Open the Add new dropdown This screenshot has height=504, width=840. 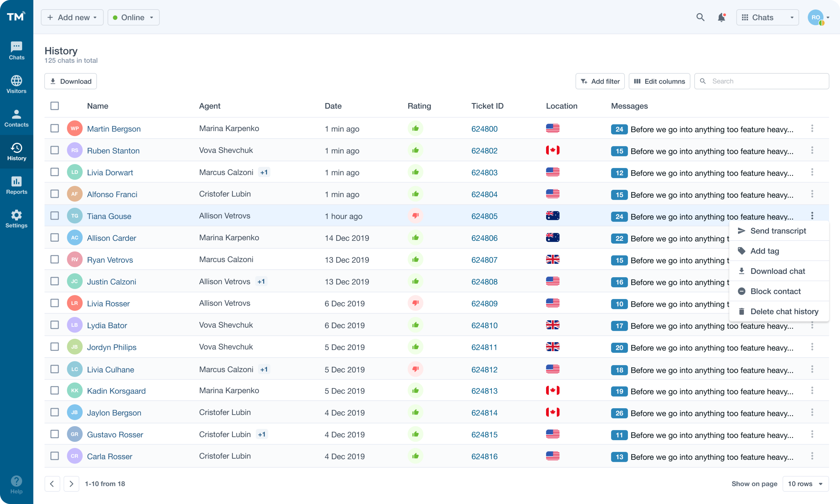coord(72,17)
